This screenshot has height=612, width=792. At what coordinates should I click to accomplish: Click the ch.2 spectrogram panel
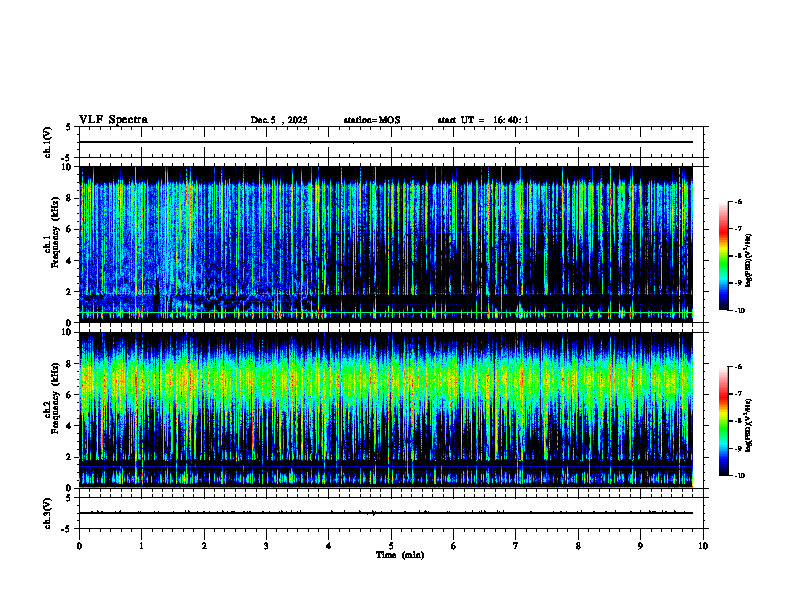tap(386, 410)
